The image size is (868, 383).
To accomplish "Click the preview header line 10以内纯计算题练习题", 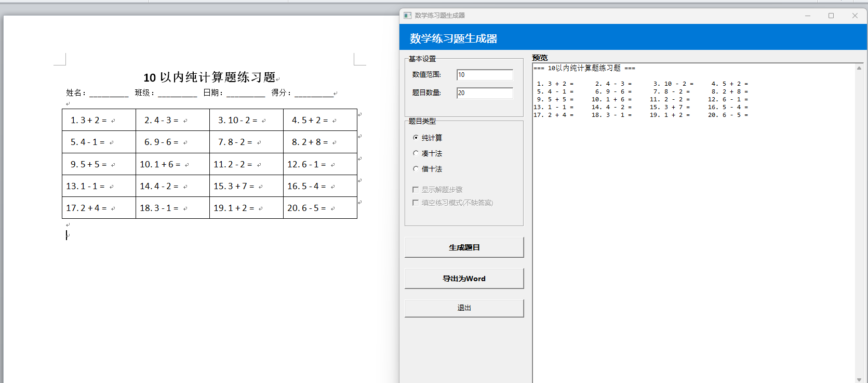I will [x=584, y=68].
